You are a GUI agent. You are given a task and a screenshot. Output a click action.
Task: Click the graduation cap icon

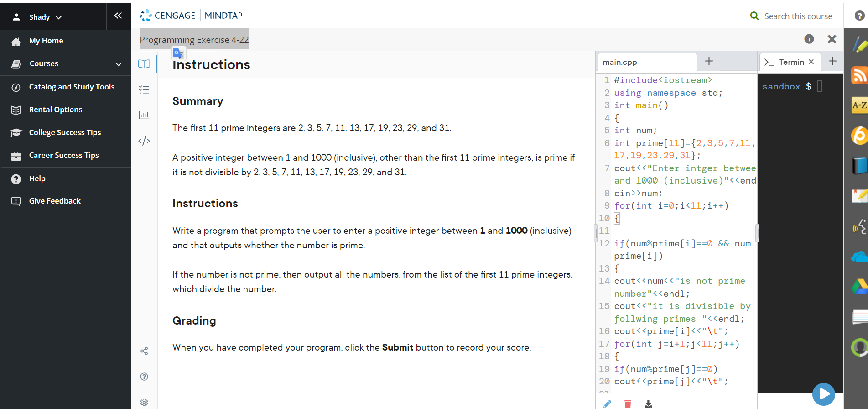16,132
